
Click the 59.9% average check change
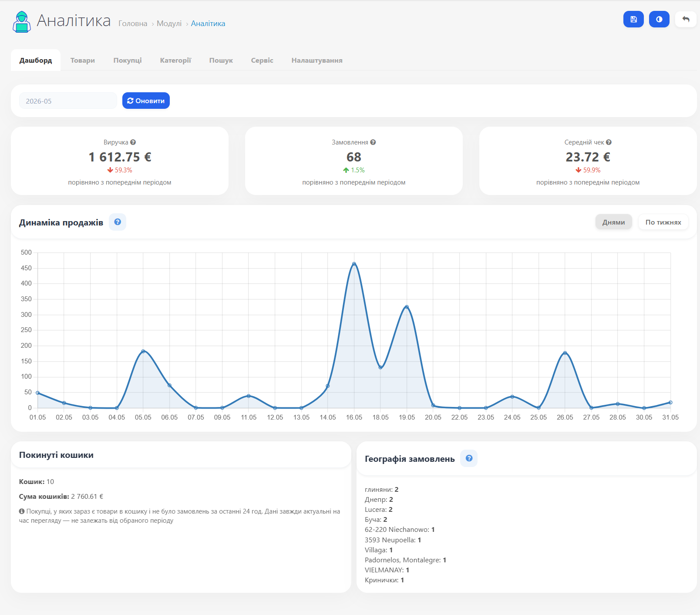(592, 170)
